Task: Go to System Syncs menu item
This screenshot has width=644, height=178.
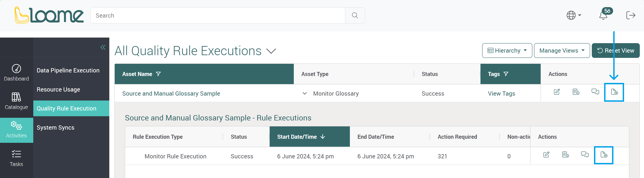Action: point(56,127)
